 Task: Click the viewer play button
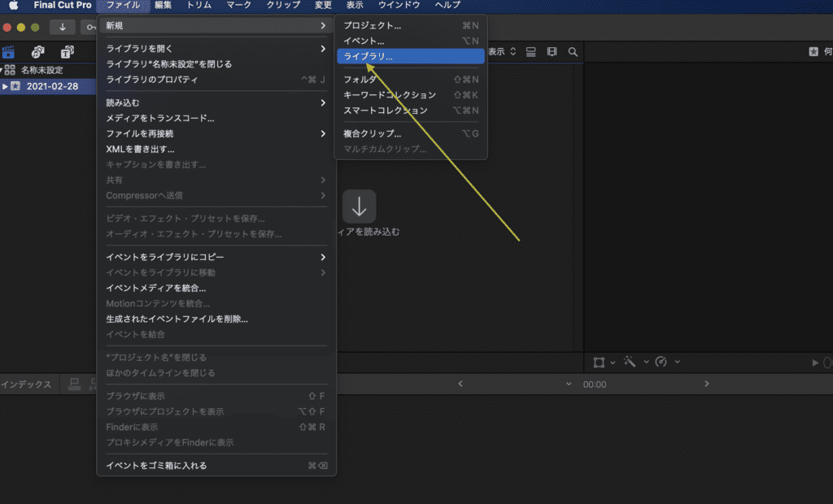pos(815,363)
